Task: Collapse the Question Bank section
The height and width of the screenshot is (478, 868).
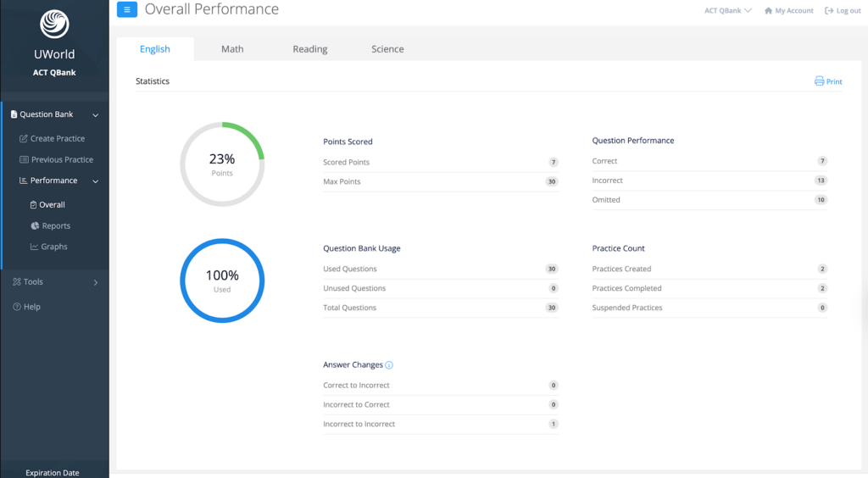Action: pos(95,114)
